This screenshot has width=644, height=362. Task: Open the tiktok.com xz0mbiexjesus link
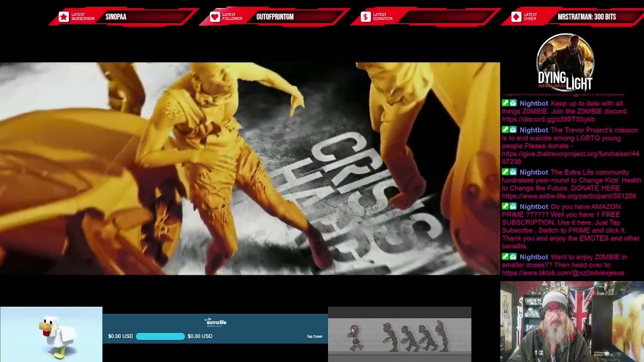click(563, 273)
